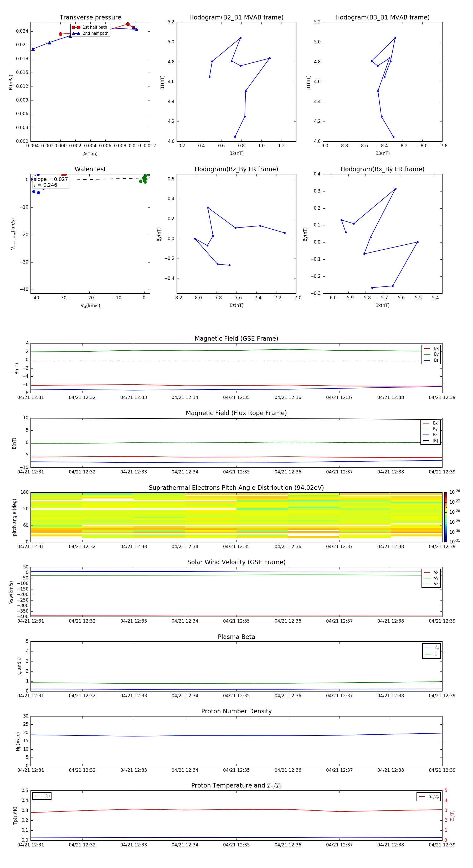Select '2nd half path' legend entry

tap(90, 33)
